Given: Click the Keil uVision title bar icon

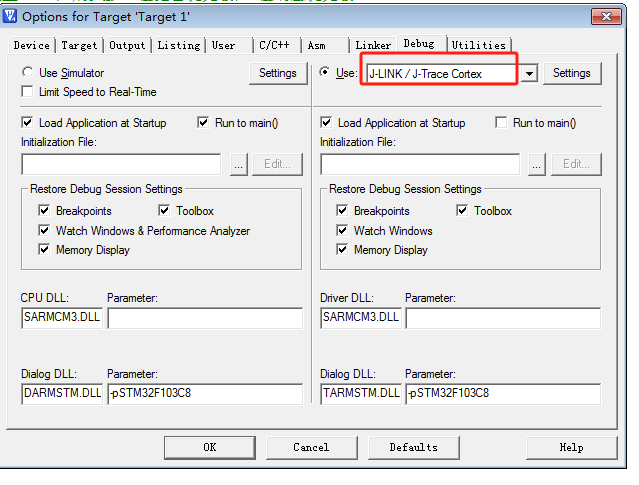Looking at the screenshot, I should [10, 16].
